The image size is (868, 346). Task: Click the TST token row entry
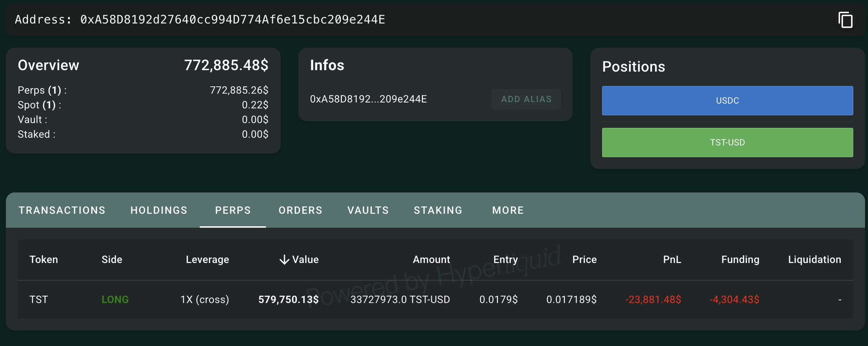point(39,300)
